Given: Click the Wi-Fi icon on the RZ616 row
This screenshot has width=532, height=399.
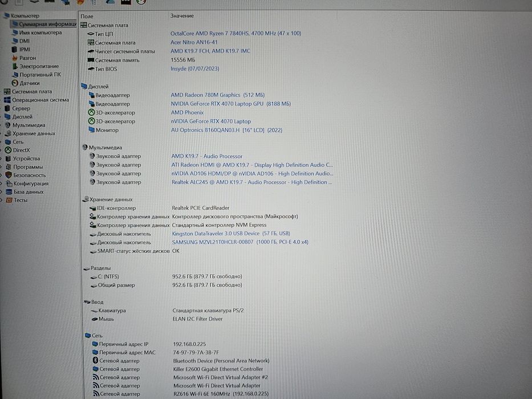Looking at the screenshot, I should [x=96, y=394].
